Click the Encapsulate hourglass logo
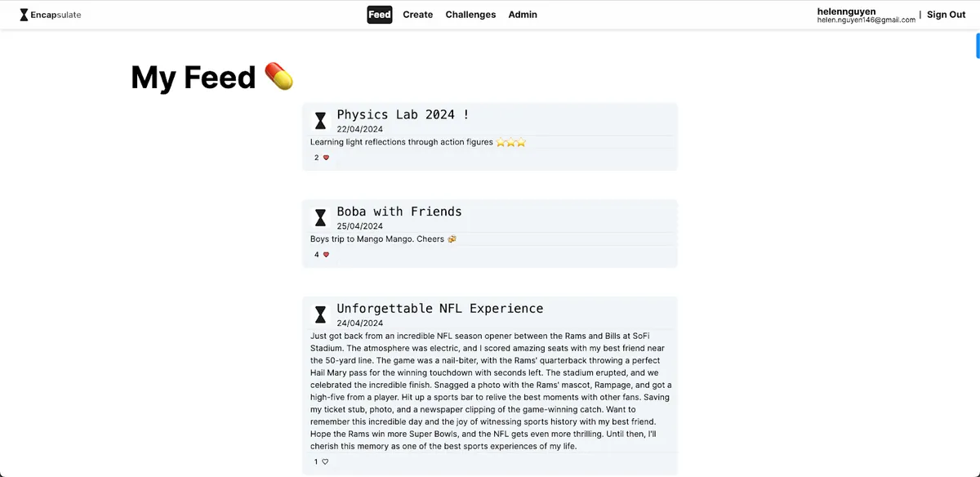This screenshot has width=980, height=477. [x=24, y=14]
